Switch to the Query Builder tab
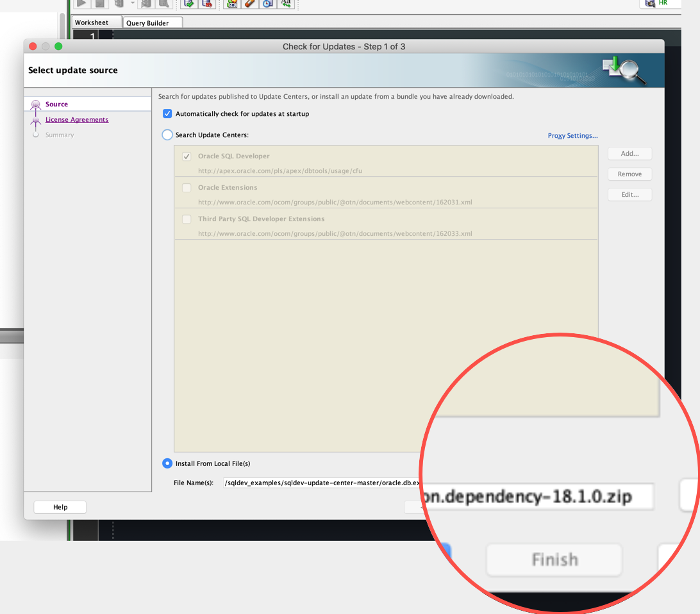Image resolution: width=700 pixels, height=614 pixels. point(152,23)
